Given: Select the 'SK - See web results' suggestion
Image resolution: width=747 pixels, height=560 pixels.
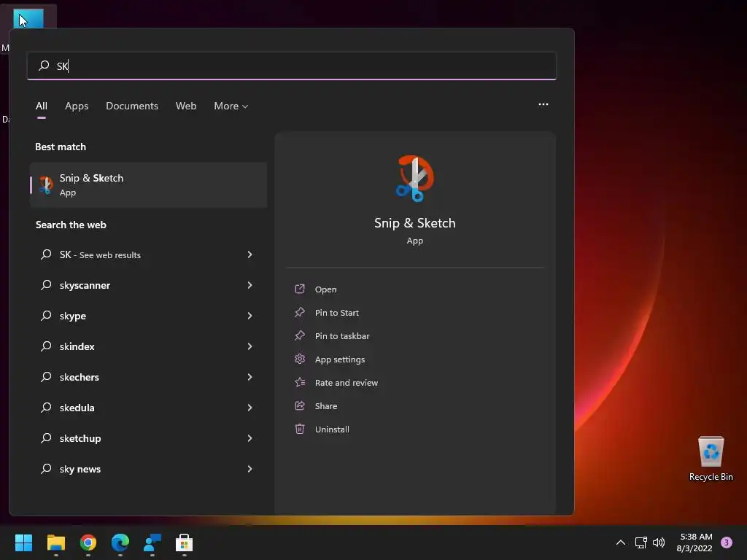Looking at the screenshot, I should tap(148, 254).
